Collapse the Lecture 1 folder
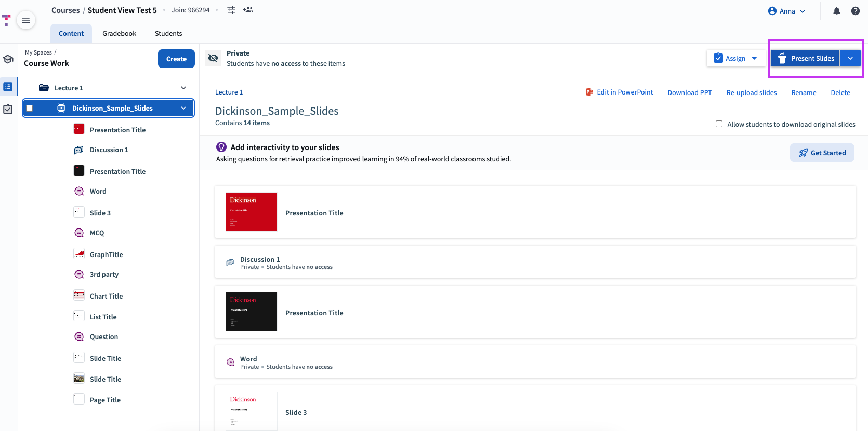The height and width of the screenshot is (431, 868). pyautogui.click(x=183, y=88)
